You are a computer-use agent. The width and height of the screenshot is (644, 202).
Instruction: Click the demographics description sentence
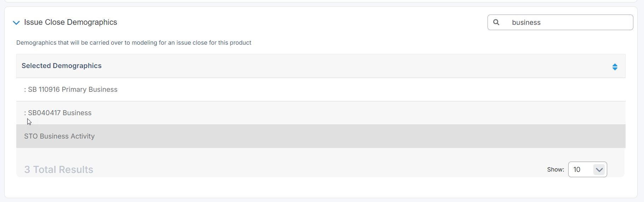(134, 43)
